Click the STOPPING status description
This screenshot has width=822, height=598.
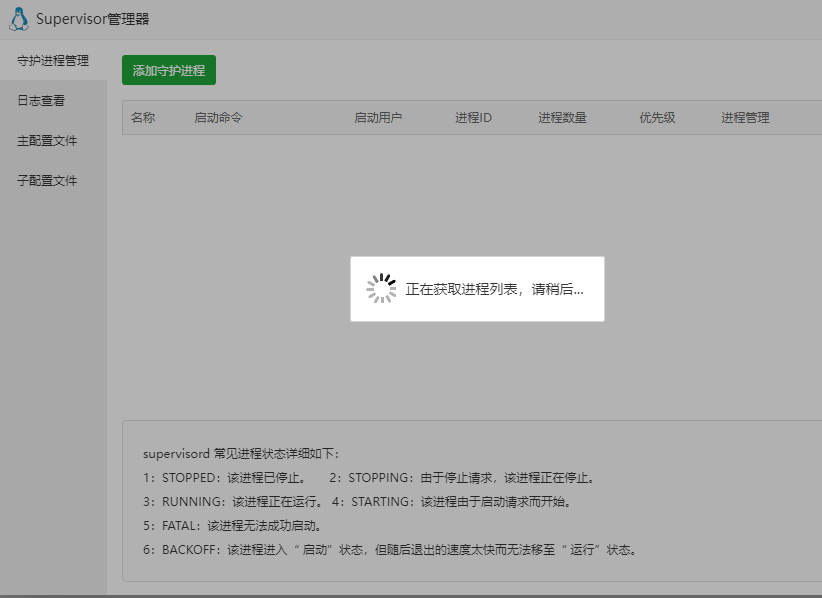coord(462,477)
